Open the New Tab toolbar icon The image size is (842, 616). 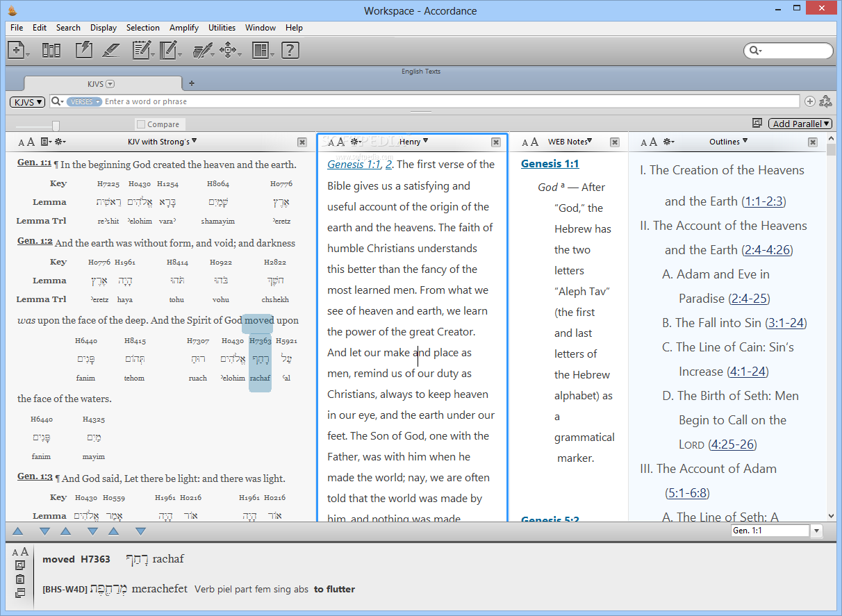point(17,50)
